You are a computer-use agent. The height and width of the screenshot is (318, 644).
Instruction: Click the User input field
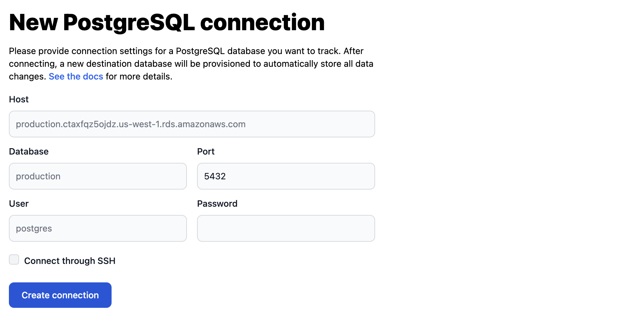pyautogui.click(x=98, y=228)
